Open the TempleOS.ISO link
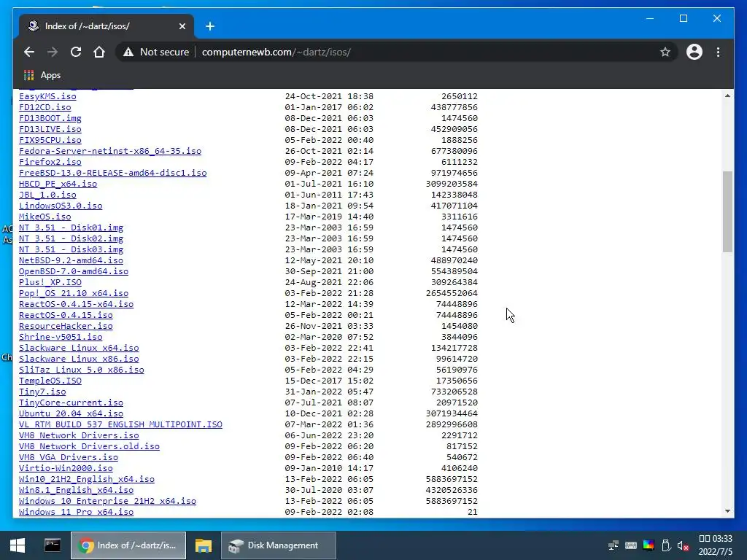 pos(50,381)
